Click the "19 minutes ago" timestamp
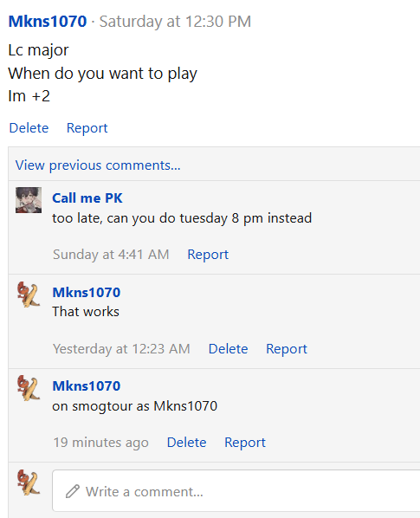The height and width of the screenshot is (518, 420). (x=101, y=443)
